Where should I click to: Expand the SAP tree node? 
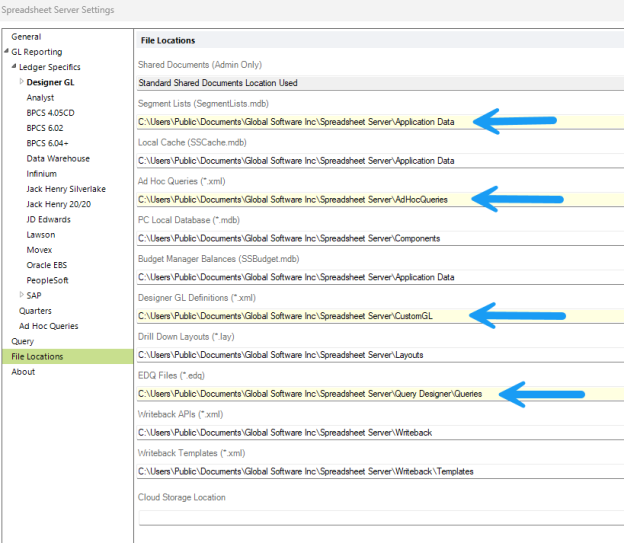tap(21, 295)
